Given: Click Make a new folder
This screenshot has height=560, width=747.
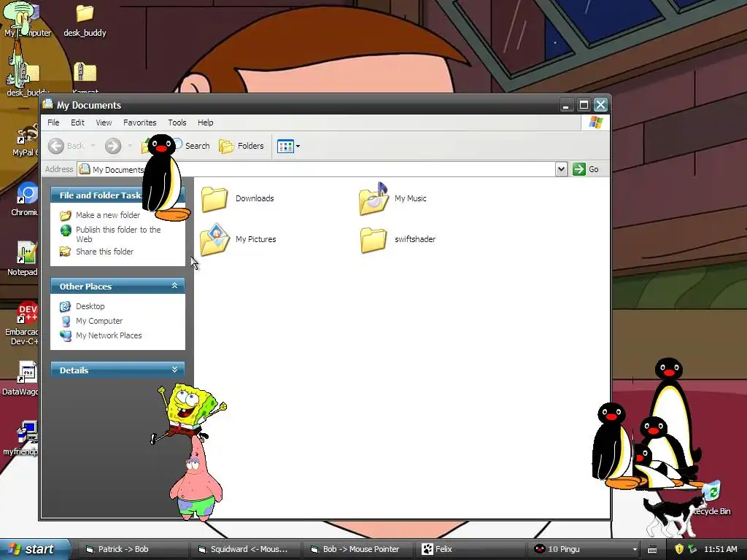Looking at the screenshot, I should click(x=108, y=215).
